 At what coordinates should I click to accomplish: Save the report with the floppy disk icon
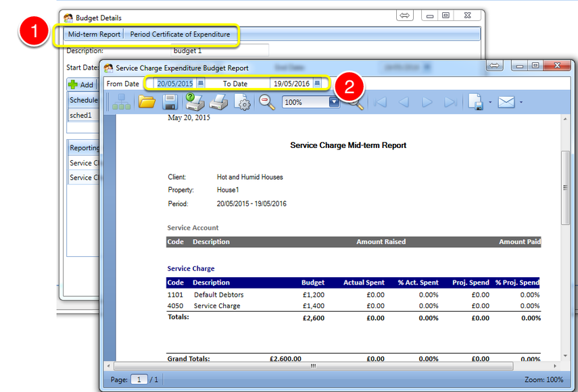pos(170,101)
